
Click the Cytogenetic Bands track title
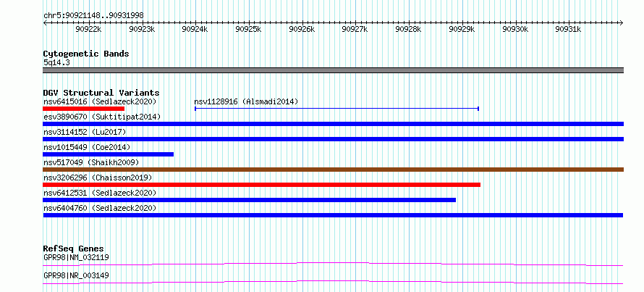coord(86,54)
